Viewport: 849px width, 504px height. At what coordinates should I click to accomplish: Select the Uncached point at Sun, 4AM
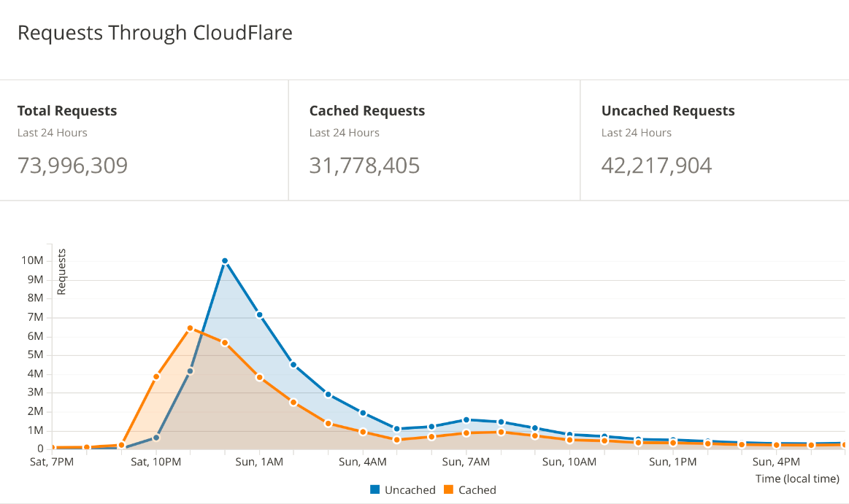pos(363,413)
